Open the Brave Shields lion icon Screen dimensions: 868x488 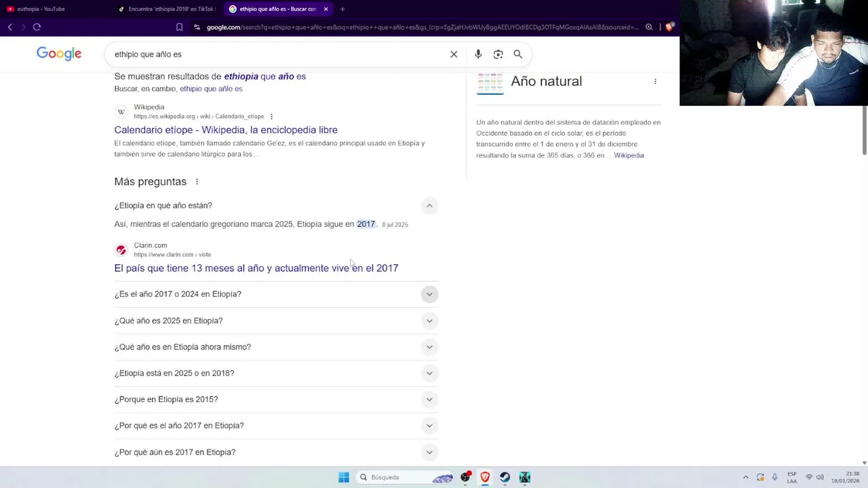(x=669, y=27)
